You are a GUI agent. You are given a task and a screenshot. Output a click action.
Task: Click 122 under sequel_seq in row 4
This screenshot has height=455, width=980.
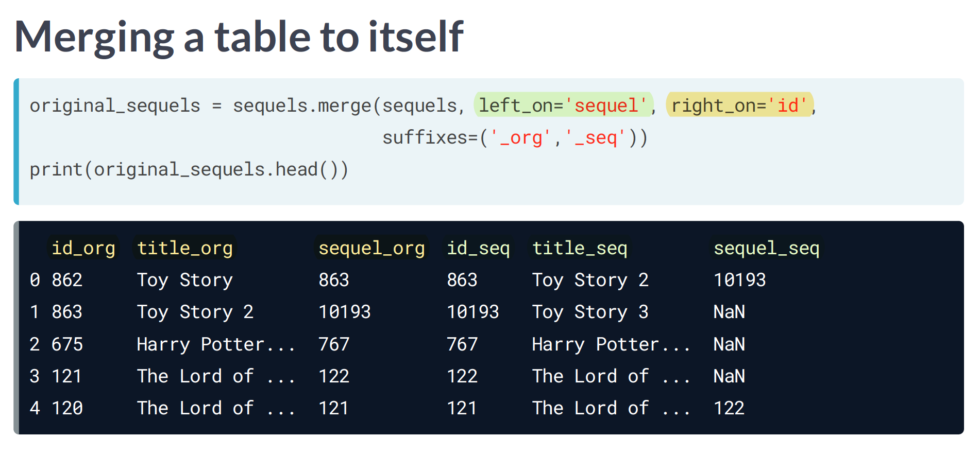tap(729, 408)
